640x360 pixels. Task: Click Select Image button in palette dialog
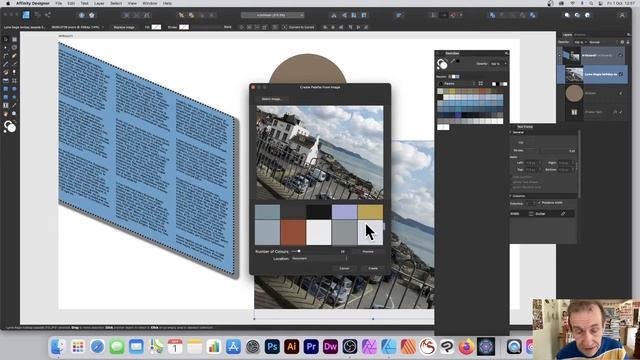click(271, 99)
